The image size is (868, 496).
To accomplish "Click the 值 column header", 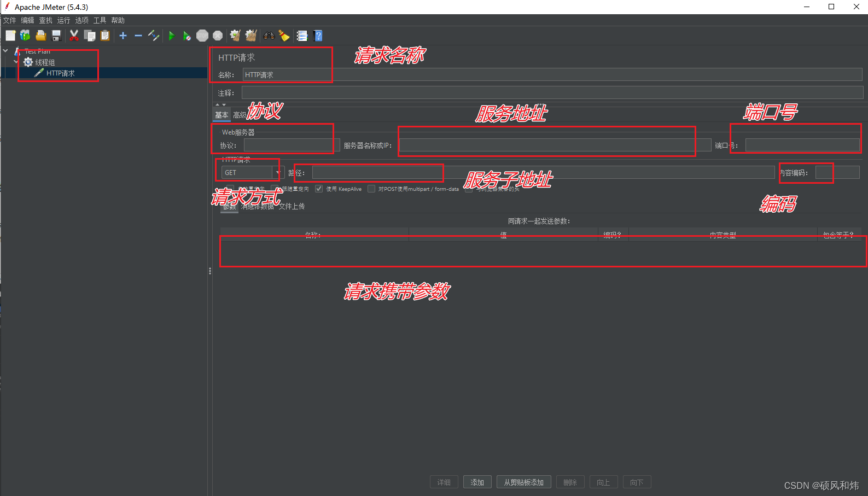I will pyautogui.click(x=503, y=235).
